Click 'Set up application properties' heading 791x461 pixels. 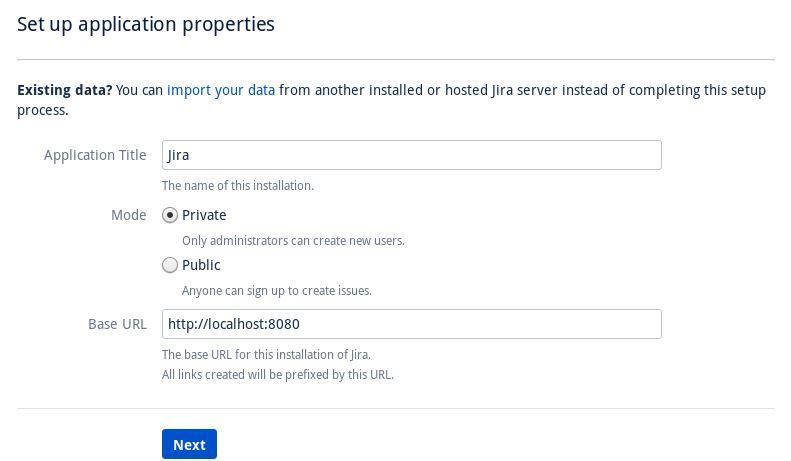[146, 24]
